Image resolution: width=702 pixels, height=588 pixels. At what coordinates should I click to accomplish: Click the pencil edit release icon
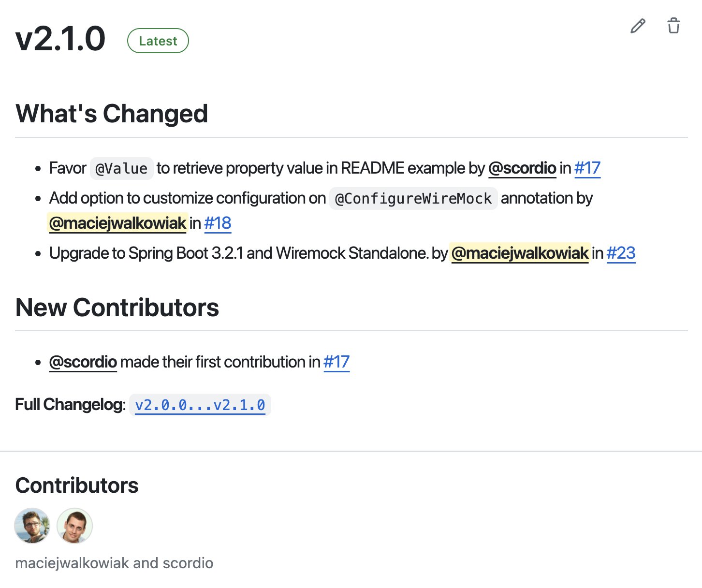click(638, 26)
